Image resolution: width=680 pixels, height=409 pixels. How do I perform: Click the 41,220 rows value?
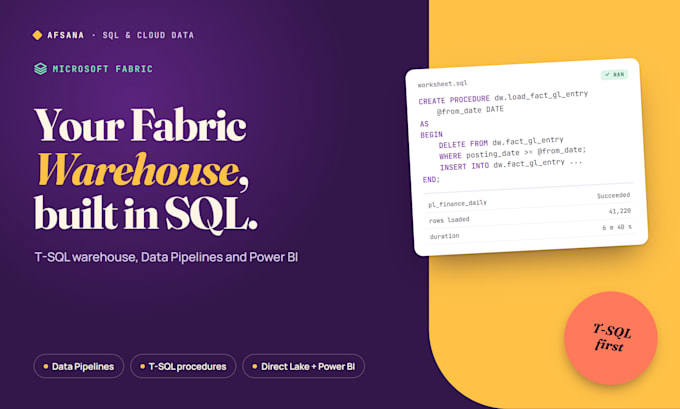tap(620, 211)
